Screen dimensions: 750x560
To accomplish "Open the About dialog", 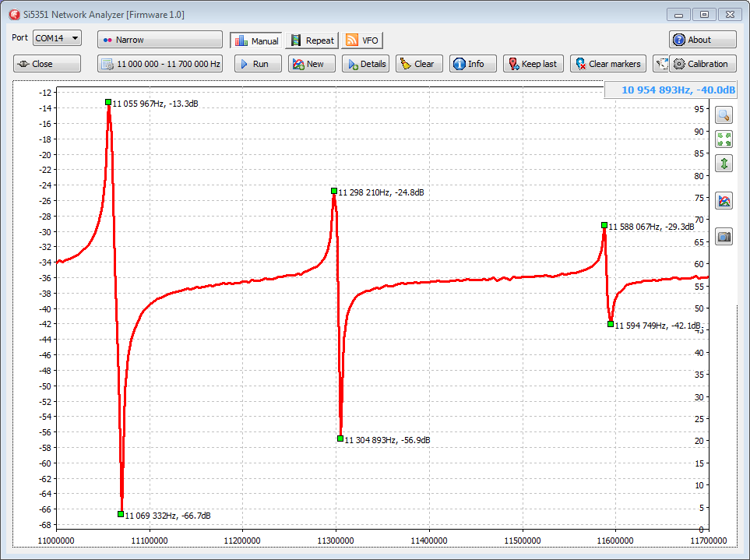I will [702, 40].
